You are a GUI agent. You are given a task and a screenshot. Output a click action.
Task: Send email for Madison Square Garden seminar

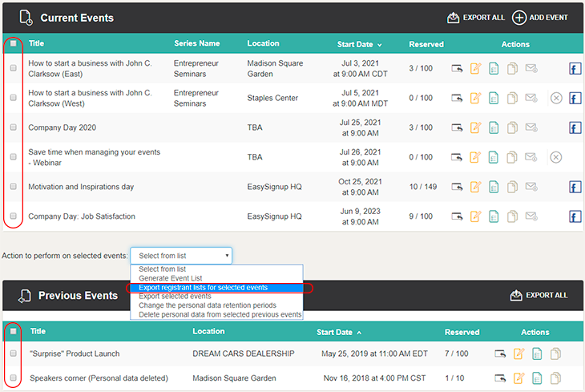coord(531,68)
